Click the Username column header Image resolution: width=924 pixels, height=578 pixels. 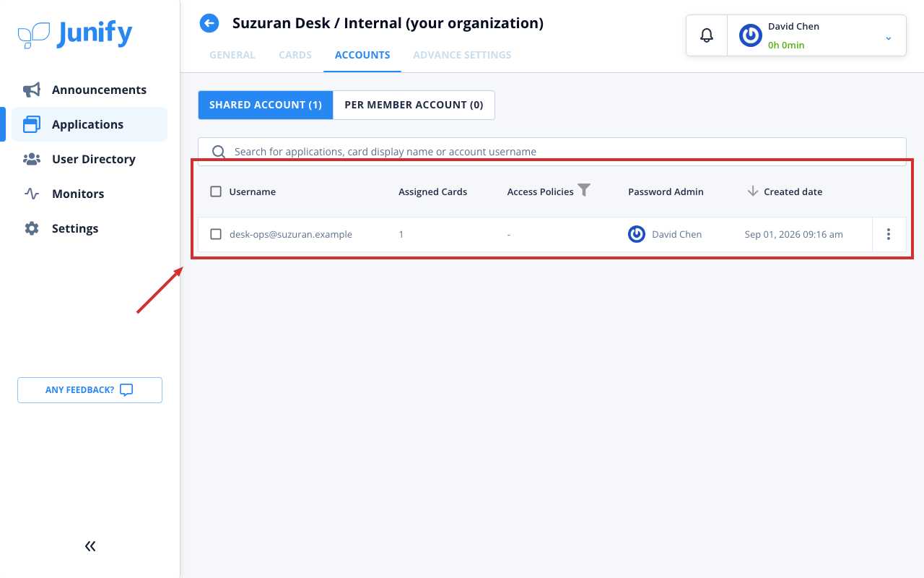tap(253, 191)
